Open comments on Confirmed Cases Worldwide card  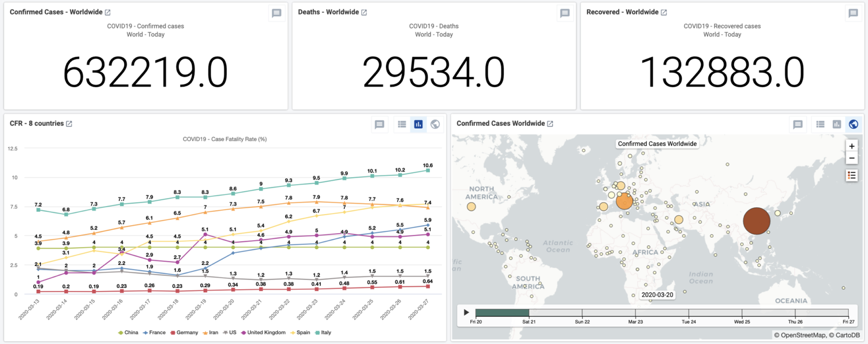(x=276, y=13)
